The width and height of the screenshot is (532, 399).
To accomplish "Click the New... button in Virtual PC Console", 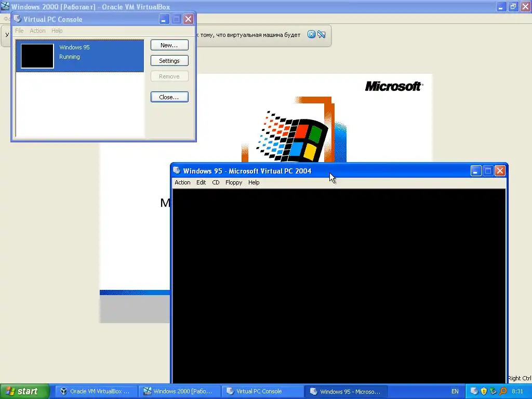I will click(x=169, y=45).
